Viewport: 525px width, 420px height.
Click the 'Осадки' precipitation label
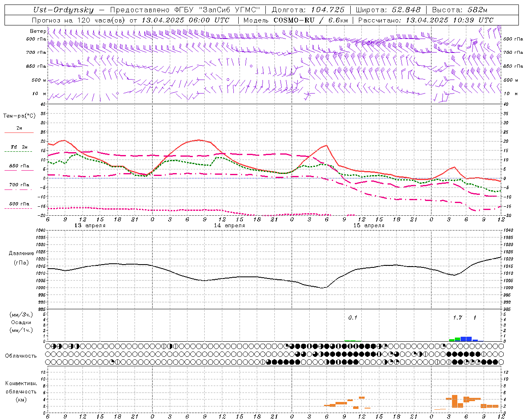[x=21, y=322]
